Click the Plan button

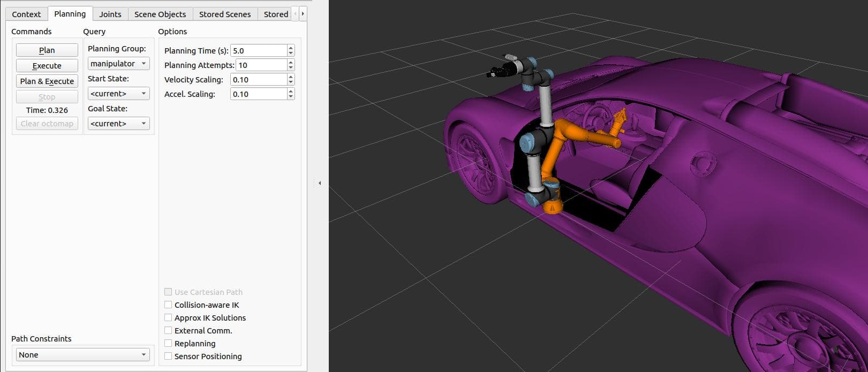pos(47,50)
